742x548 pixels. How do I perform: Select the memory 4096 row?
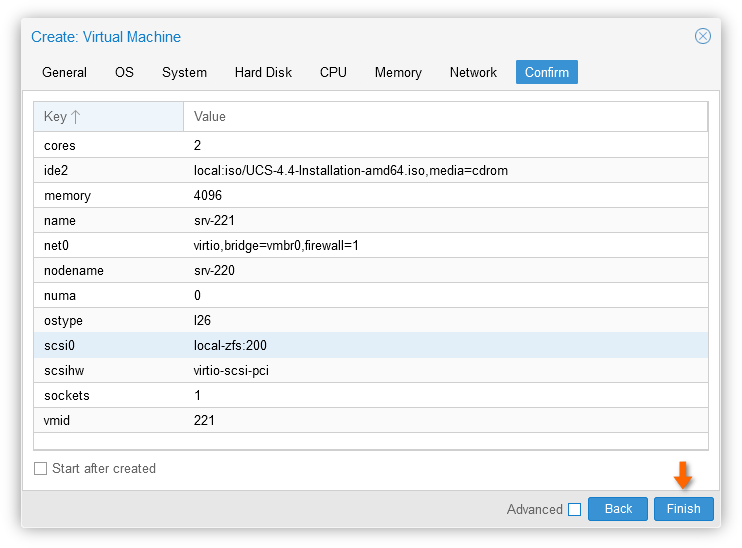coord(371,195)
